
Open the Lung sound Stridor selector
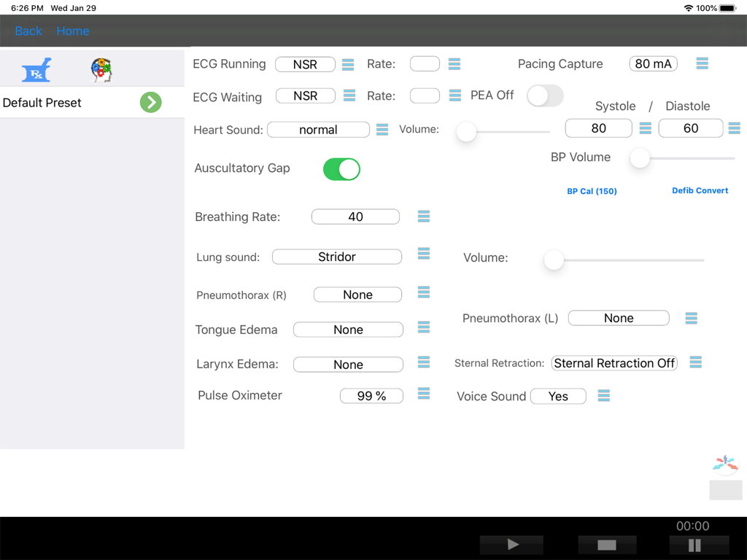coord(336,257)
